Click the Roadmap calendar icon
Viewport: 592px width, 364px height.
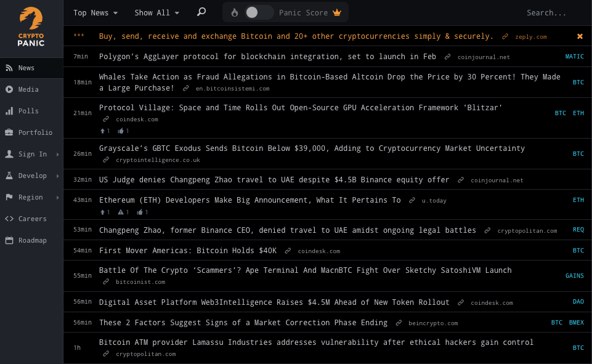tap(9, 240)
